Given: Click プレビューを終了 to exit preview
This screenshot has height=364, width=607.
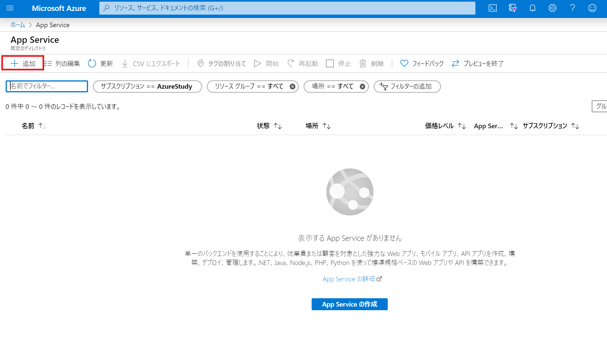Looking at the screenshot, I should 478,63.
